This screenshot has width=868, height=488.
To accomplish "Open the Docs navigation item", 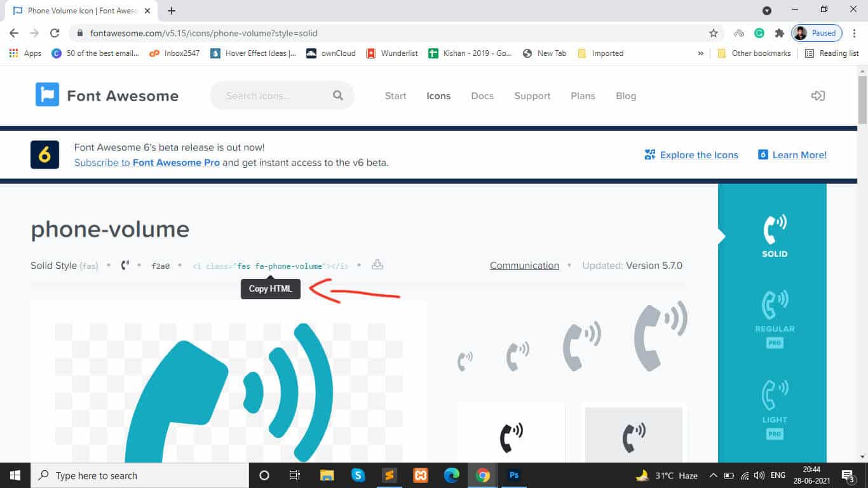I will click(482, 95).
